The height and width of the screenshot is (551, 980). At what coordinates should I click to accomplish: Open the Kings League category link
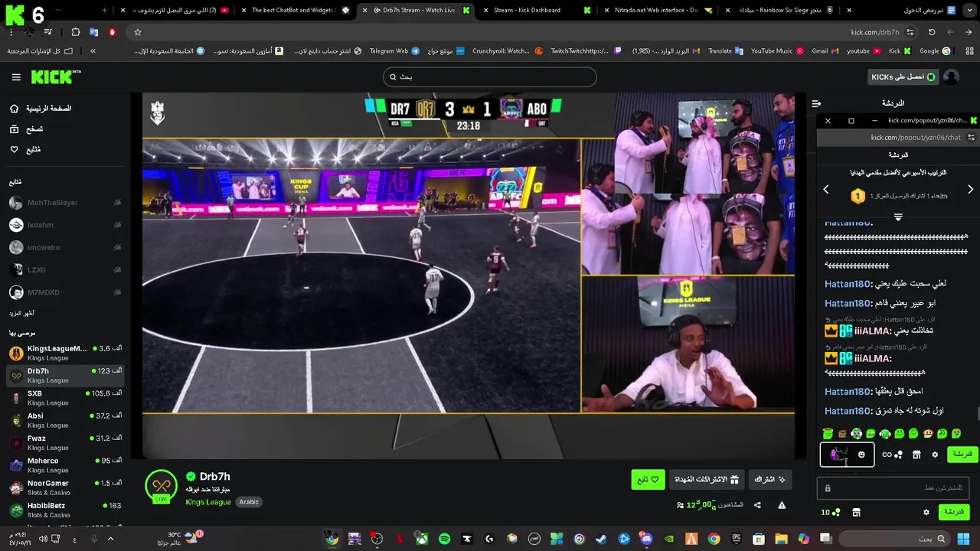point(208,502)
